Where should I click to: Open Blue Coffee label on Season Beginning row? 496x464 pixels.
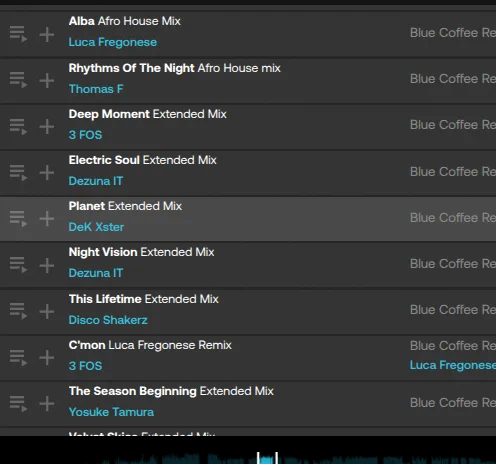click(x=453, y=403)
